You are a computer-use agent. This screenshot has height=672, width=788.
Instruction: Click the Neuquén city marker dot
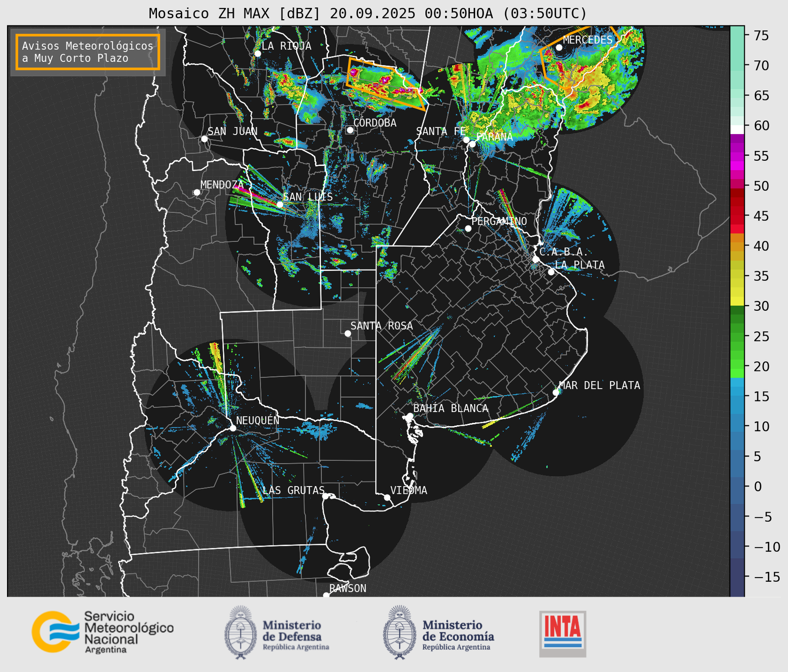click(x=233, y=428)
